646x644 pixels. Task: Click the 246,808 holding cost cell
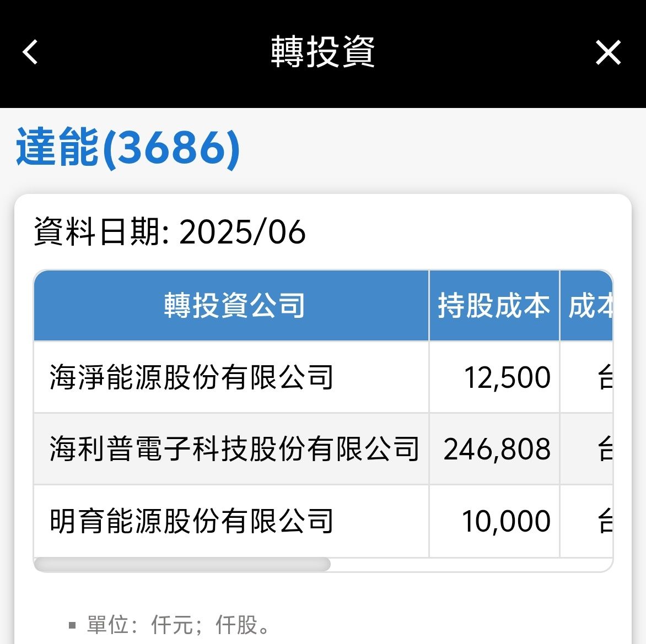point(497,450)
